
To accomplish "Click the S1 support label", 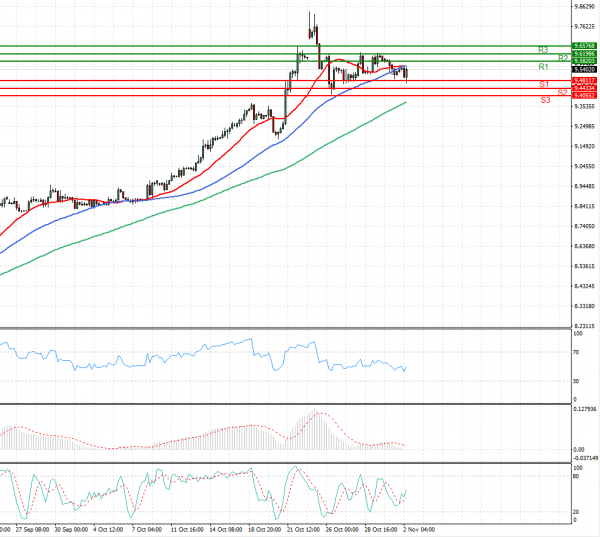I will pyautogui.click(x=544, y=84).
